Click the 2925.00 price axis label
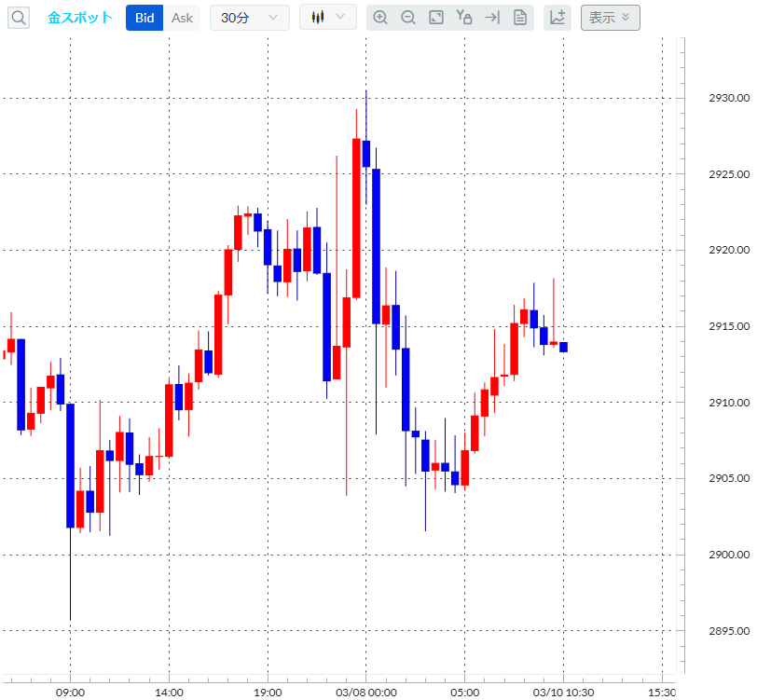 coord(729,174)
